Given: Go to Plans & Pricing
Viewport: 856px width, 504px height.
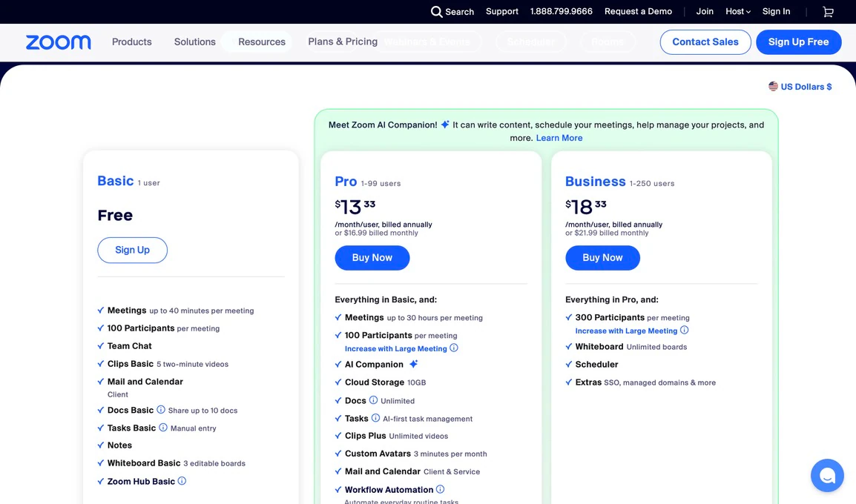Looking at the screenshot, I should (343, 42).
